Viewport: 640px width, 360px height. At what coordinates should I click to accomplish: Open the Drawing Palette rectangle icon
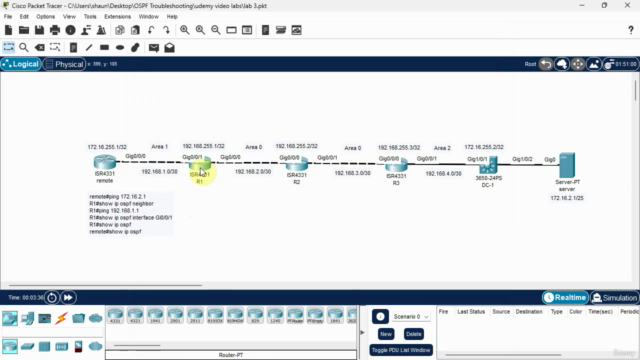[231, 30]
